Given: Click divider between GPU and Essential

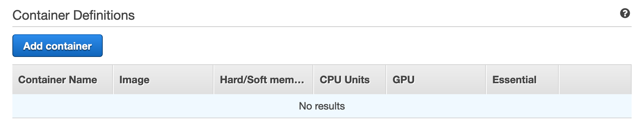Looking at the screenshot, I should pos(486,80).
